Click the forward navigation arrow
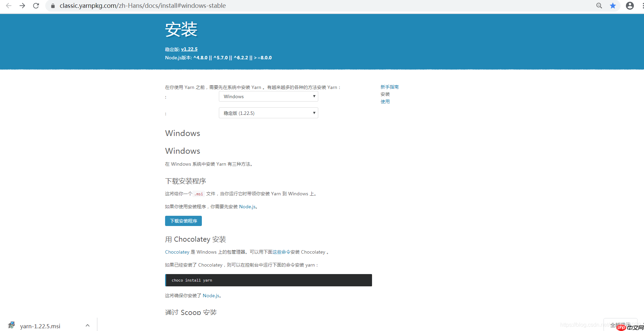The width and height of the screenshot is (644, 331). coord(22,5)
